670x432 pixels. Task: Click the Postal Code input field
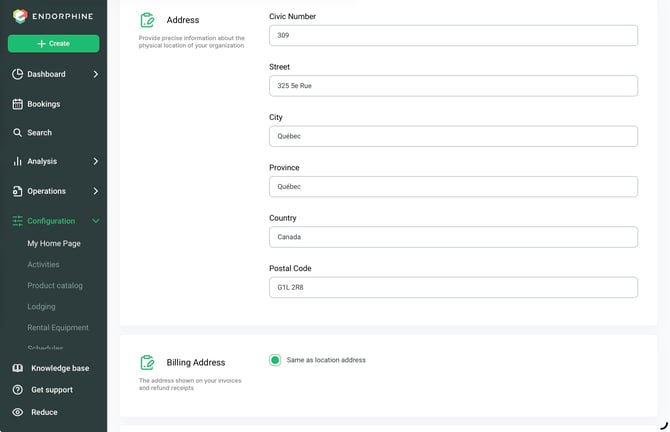(x=453, y=288)
